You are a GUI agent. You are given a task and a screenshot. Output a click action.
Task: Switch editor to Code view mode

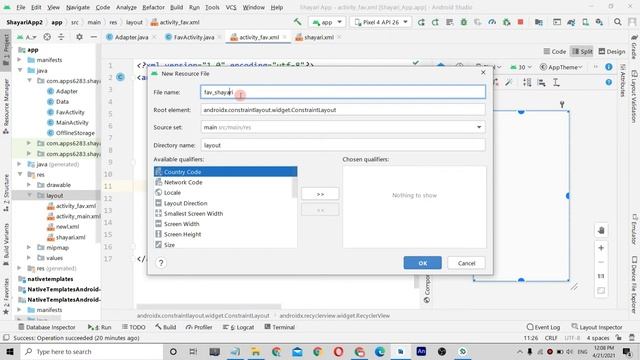click(555, 51)
